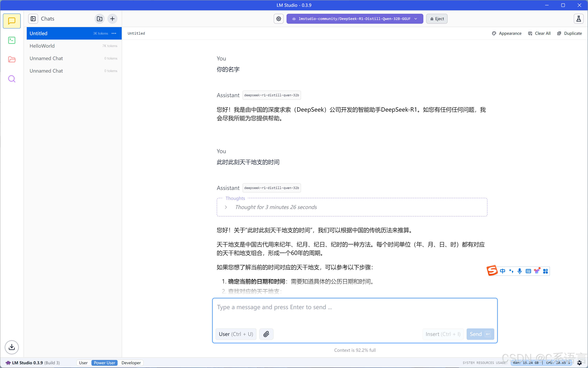This screenshot has height=368, width=588.
Task: Open the Discover search icon in the sidebar
Action: [x=12, y=79]
